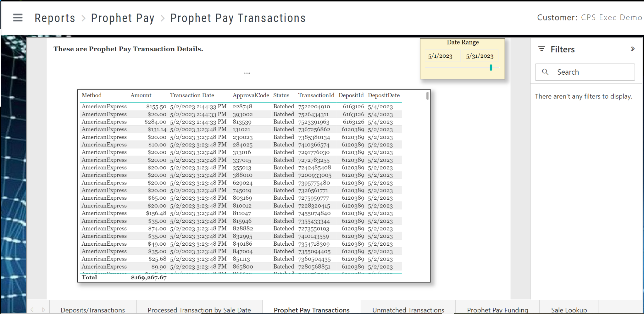Select DepositId 6163126 in $155.50 row
644x314 pixels.
[x=353, y=106]
